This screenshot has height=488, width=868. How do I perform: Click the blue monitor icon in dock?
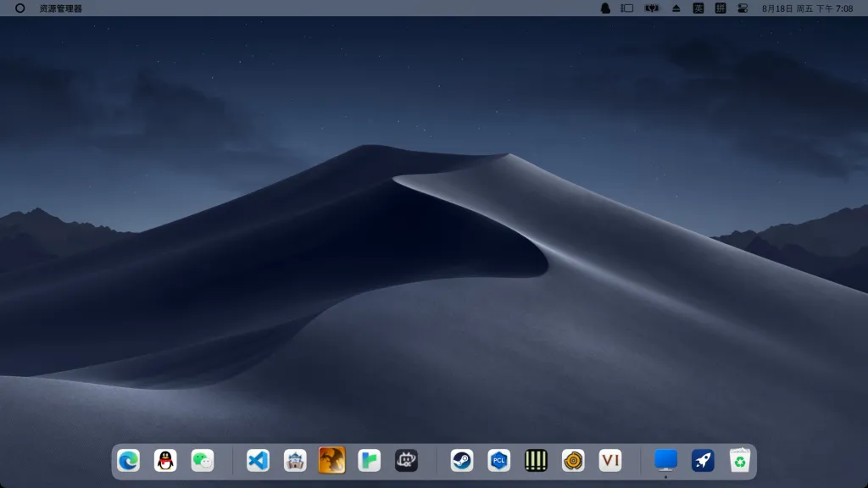click(665, 460)
